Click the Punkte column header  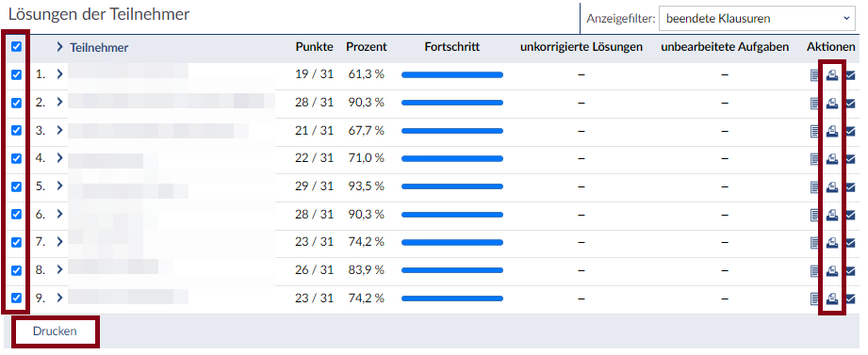coord(315,47)
